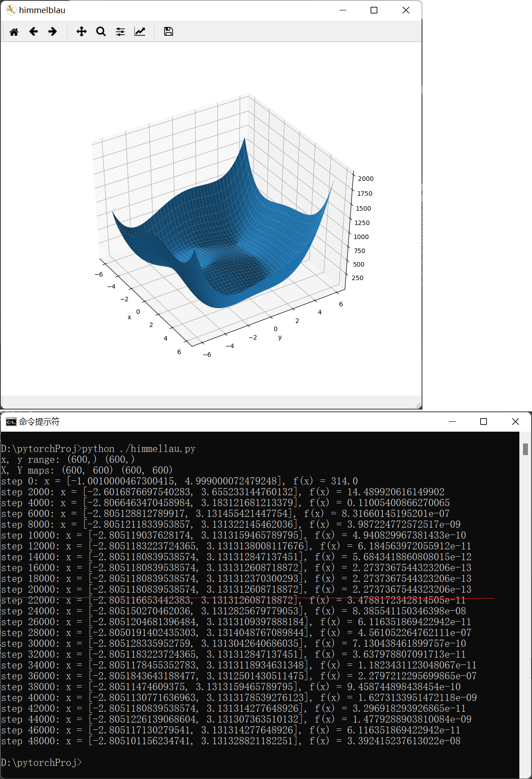Minimize the command prompt window

coord(453,421)
